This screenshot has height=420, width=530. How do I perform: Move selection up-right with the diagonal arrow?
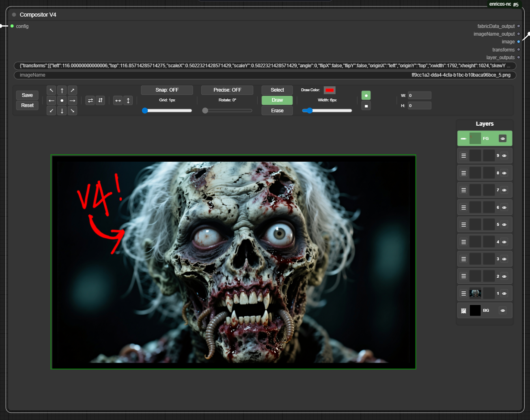72,90
